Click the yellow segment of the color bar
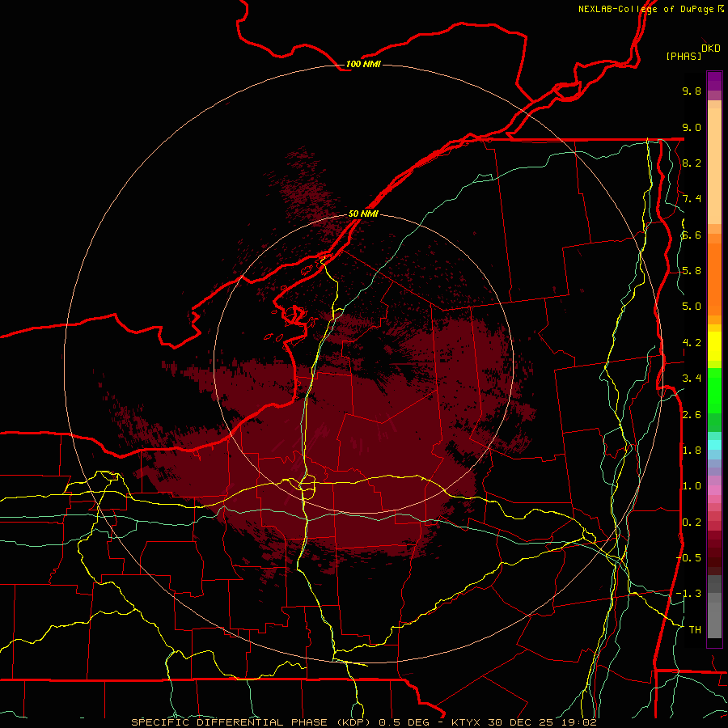The width and height of the screenshot is (728, 728). point(714,346)
